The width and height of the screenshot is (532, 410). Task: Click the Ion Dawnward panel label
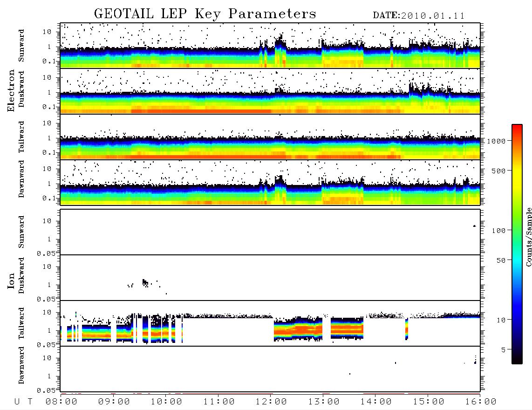click(x=21, y=365)
